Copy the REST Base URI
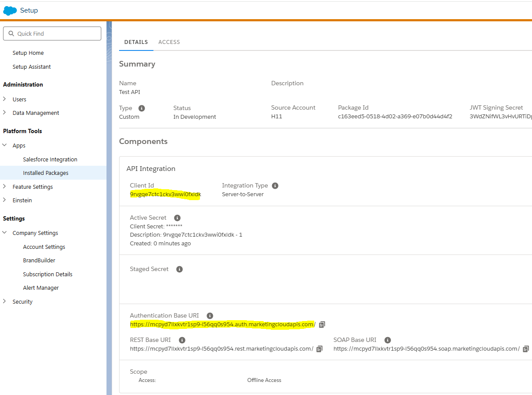Image resolution: width=532 pixels, height=395 pixels. tap(319, 349)
